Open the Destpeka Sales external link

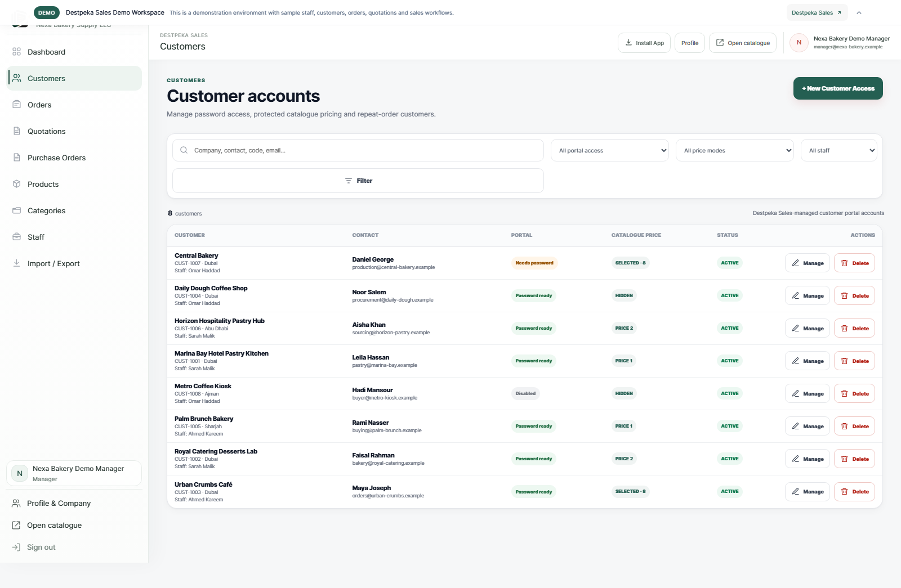817,12
